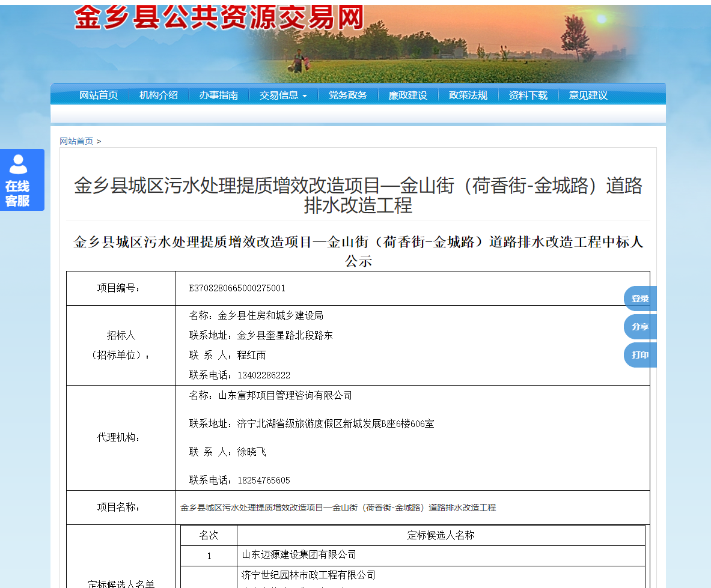This screenshot has height=588, width=711.
Task: Click the project name value in 项目名称 row
Action: pos(338,508)
